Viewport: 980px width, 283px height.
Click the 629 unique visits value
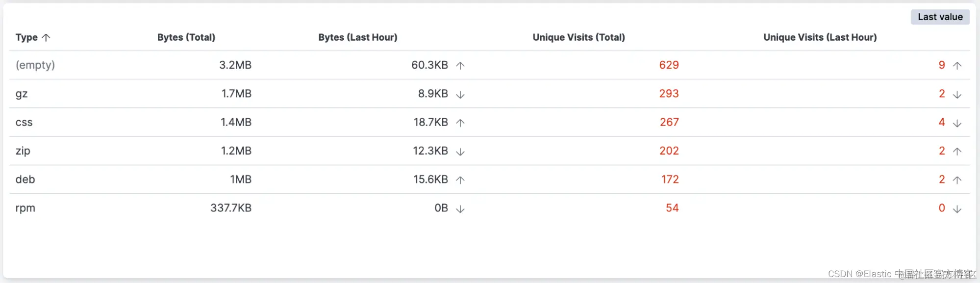tap(669, 65)
